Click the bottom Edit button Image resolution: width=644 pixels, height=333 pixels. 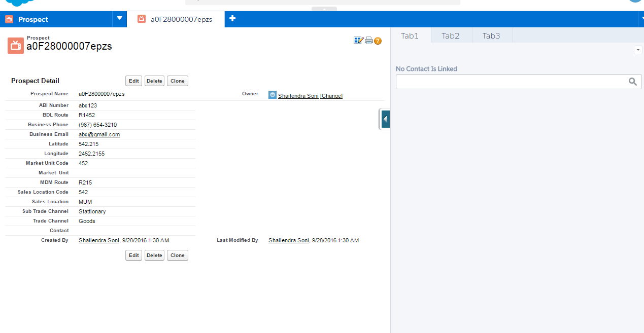[134, 255]
